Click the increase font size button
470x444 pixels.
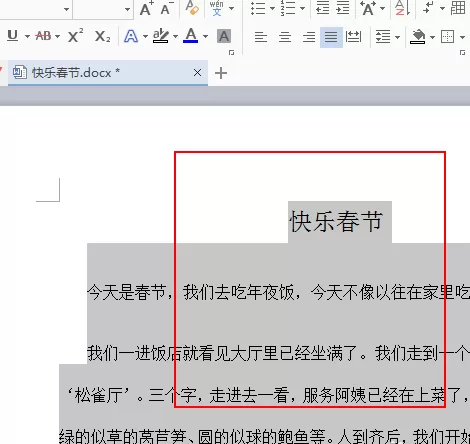[146, 9]
